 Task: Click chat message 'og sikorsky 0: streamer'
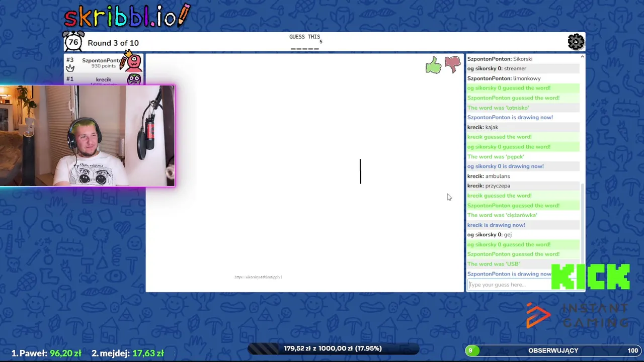497,68
